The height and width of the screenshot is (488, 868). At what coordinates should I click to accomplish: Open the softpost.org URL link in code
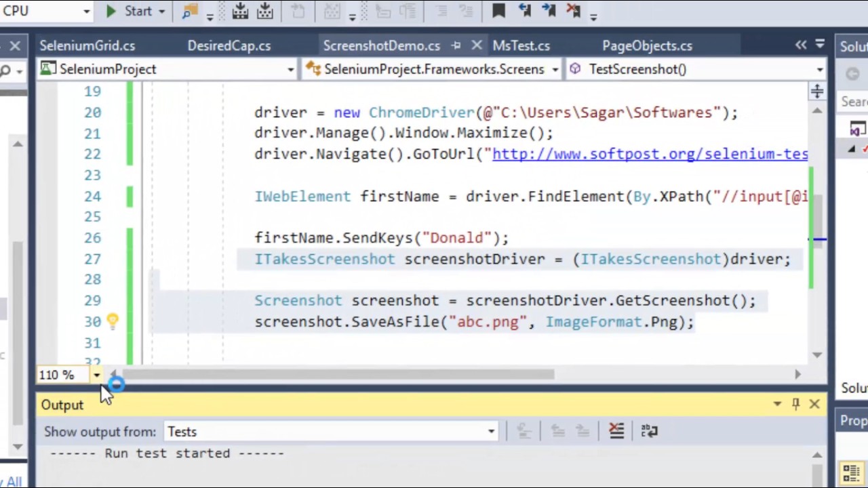click(650, 155)
